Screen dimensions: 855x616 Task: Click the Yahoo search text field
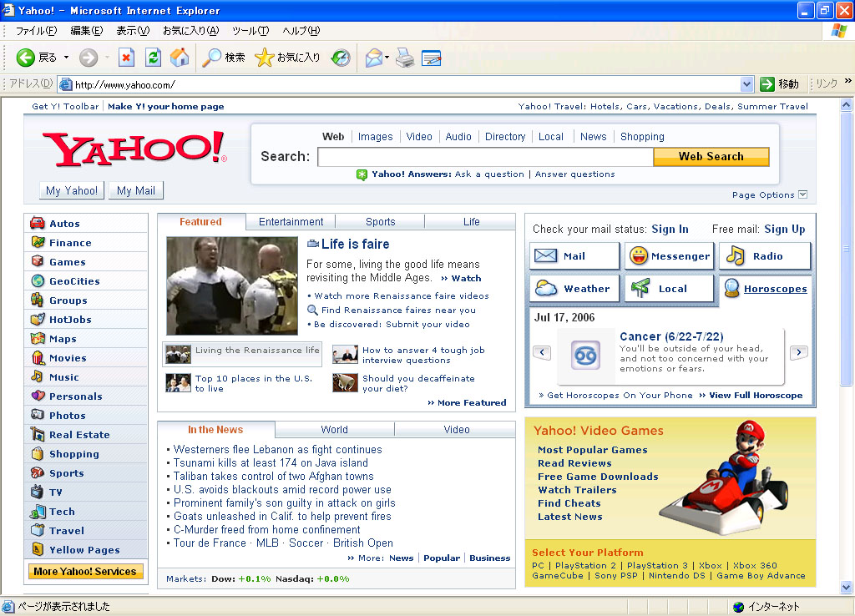click(485, 157)
